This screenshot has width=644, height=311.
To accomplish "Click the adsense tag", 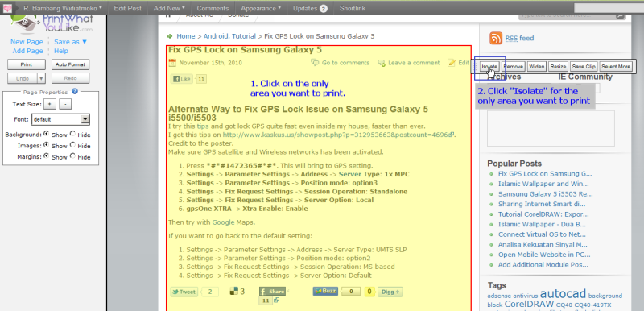I will click(x=499, y=296).
